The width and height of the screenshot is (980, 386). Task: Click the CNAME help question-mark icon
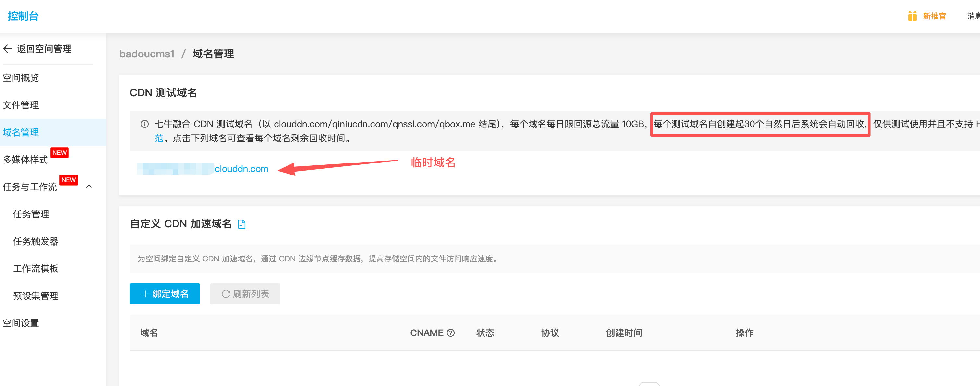(x=451, y=333)
